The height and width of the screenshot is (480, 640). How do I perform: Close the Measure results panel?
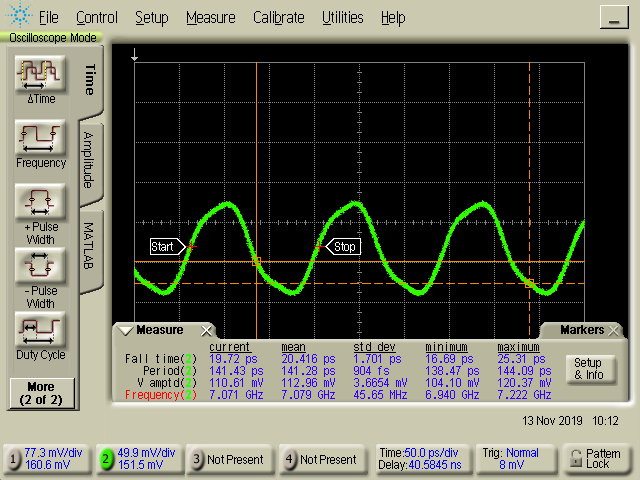(x=207, y=331)
